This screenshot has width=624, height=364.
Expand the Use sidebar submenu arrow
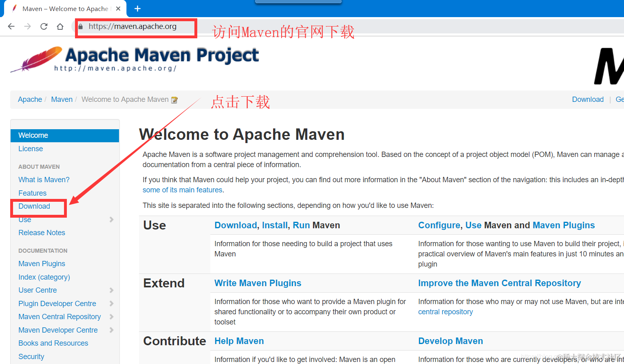click(x=112, y=220)
